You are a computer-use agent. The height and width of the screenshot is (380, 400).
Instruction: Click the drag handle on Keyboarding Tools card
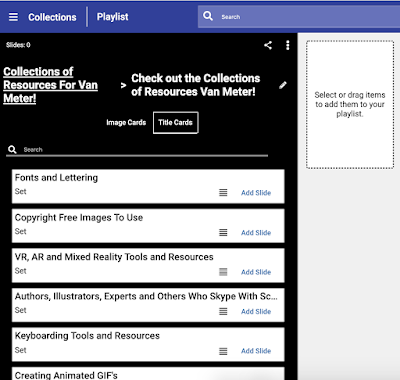[223, 351]
